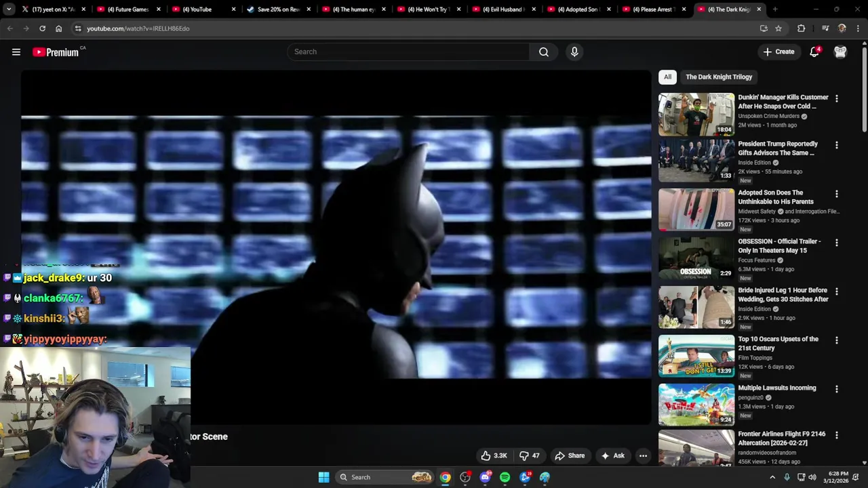
Task: Click the Create button
Action: tap(778, 52)
